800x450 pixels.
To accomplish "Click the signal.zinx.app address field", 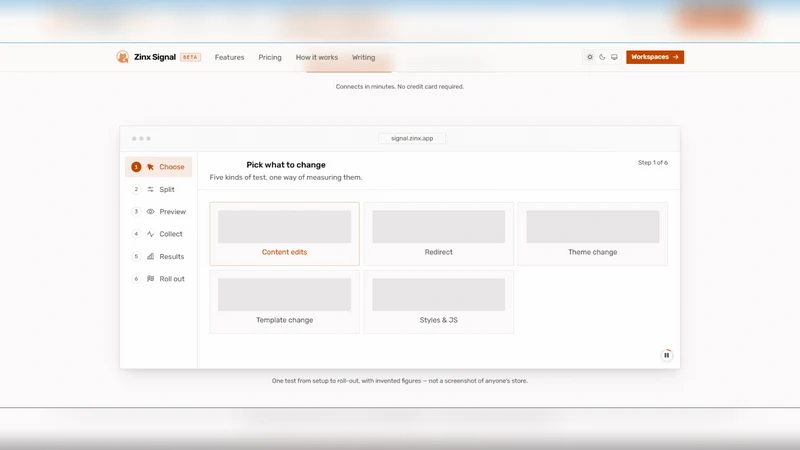I will 412,138.
